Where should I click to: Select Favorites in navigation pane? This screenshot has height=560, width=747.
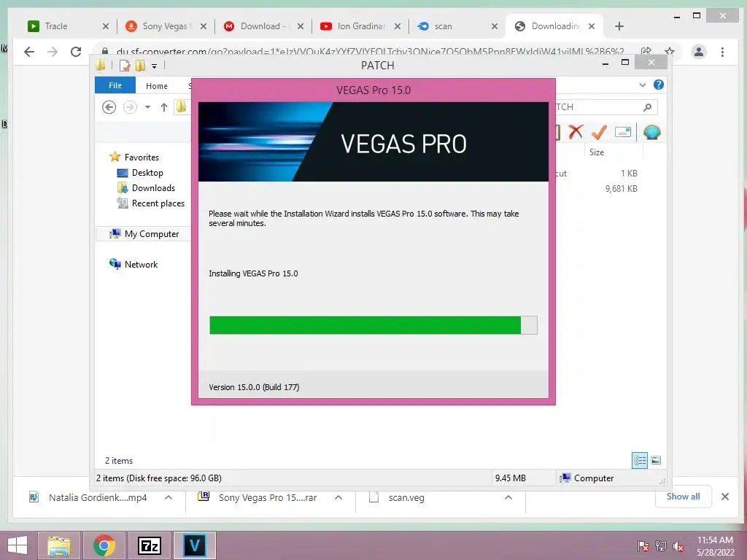coord(142,157)
